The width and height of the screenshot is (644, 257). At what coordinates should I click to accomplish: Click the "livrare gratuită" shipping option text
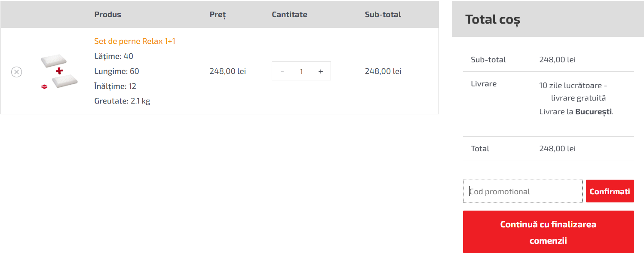578,98
